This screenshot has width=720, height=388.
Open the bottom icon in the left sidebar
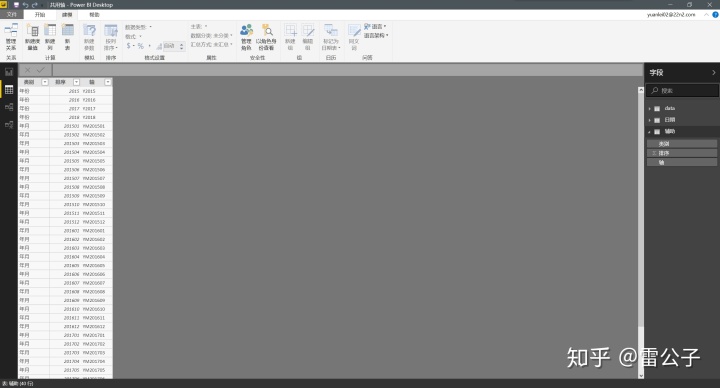pyautogui.click(x=9, y=124)
